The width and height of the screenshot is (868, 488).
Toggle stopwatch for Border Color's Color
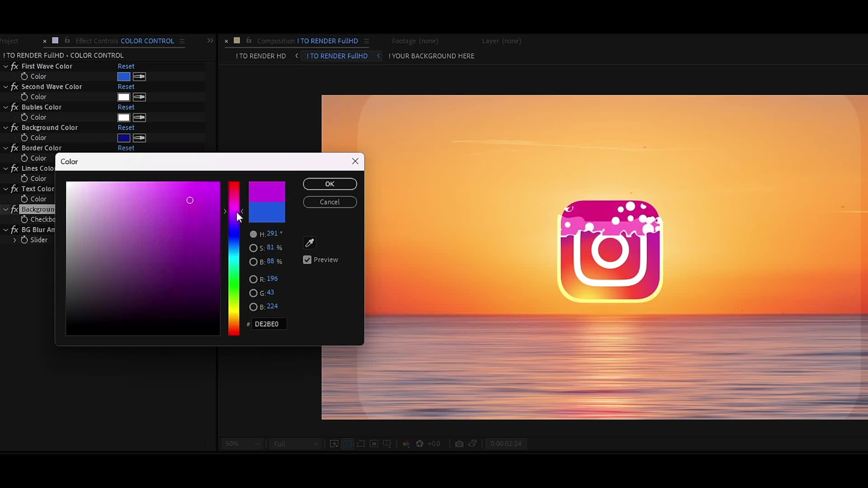pos(24,158)
